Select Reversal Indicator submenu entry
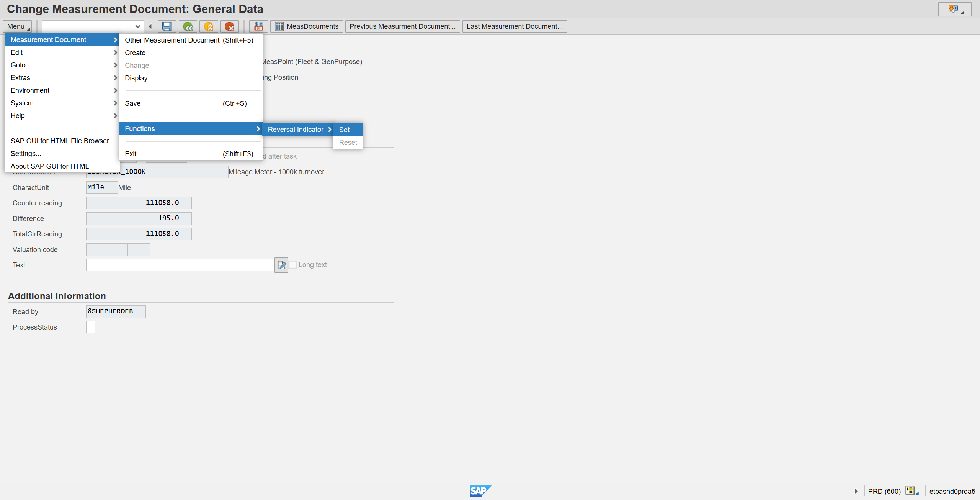The image size is (980, 500). pos(298,130)
